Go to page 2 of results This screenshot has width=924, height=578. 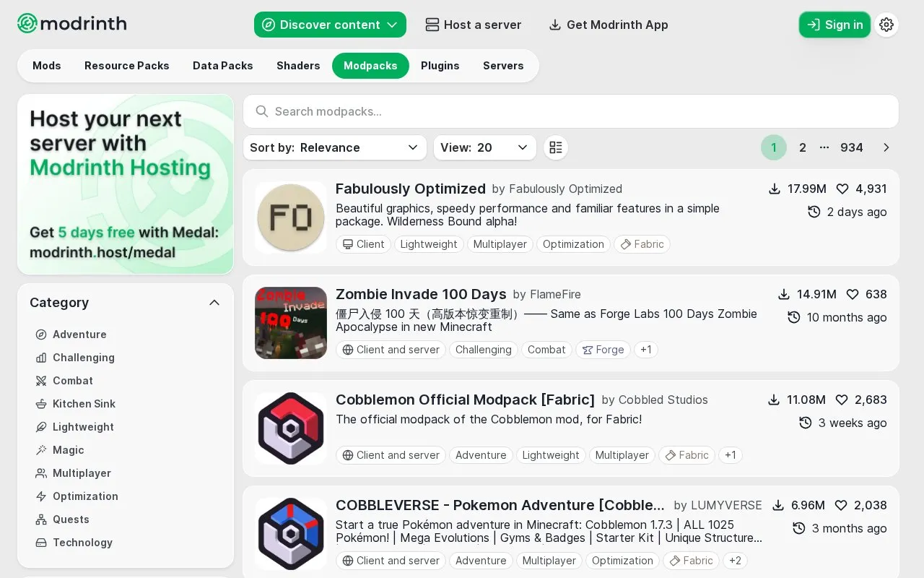tap(803, 147)
